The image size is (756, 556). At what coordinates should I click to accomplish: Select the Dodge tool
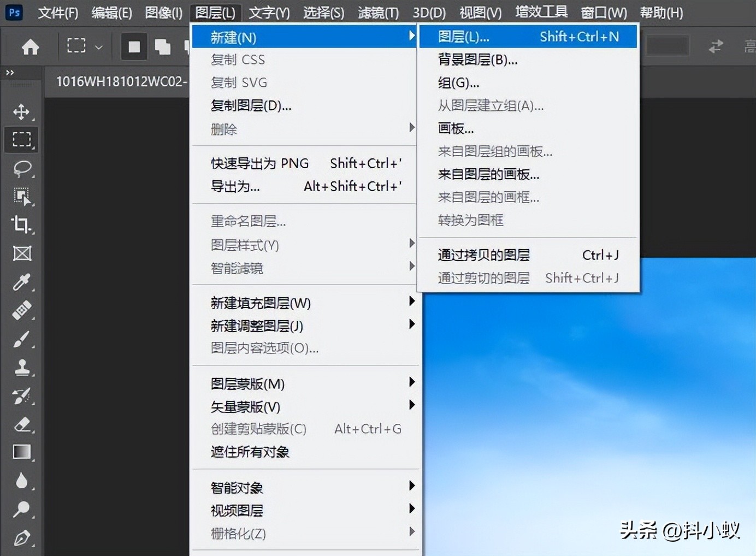point(21,509)
